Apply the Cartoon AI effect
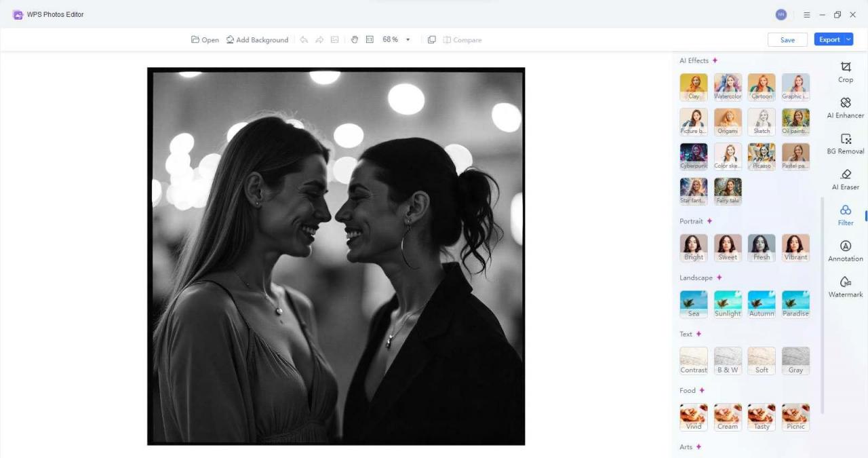 click(761, 86)
